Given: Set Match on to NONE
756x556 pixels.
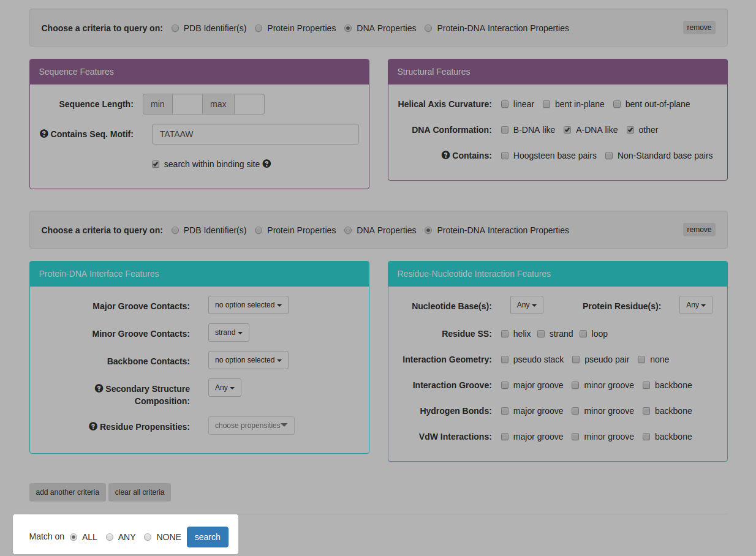Looking at the screenshot, I should click(x=148, y=537).
